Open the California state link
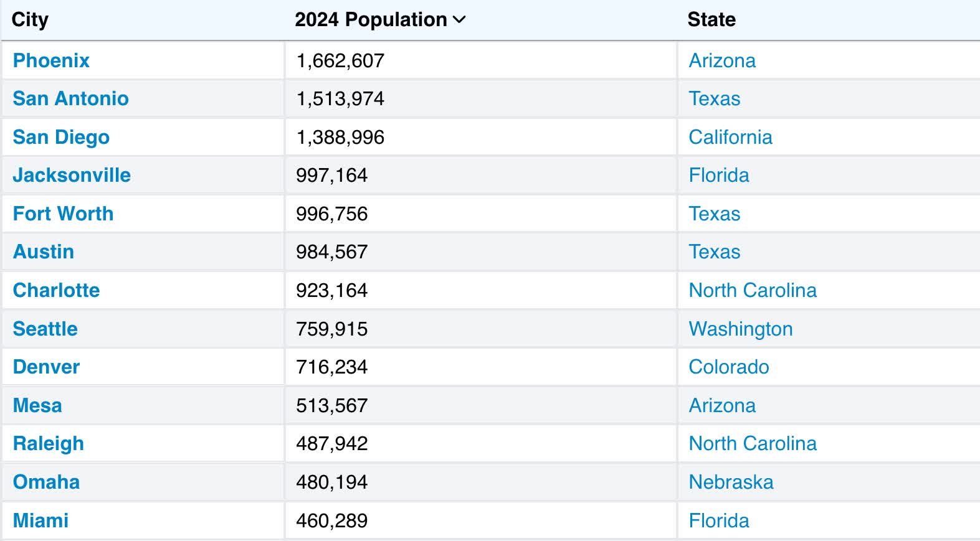The image size is (980, 541). 730,137
